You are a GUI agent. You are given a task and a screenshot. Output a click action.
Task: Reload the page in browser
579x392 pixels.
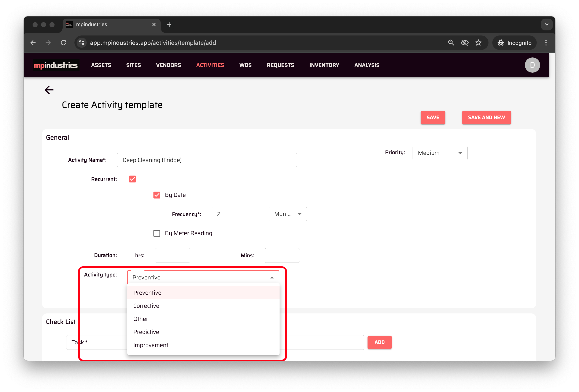coord(63,43)
